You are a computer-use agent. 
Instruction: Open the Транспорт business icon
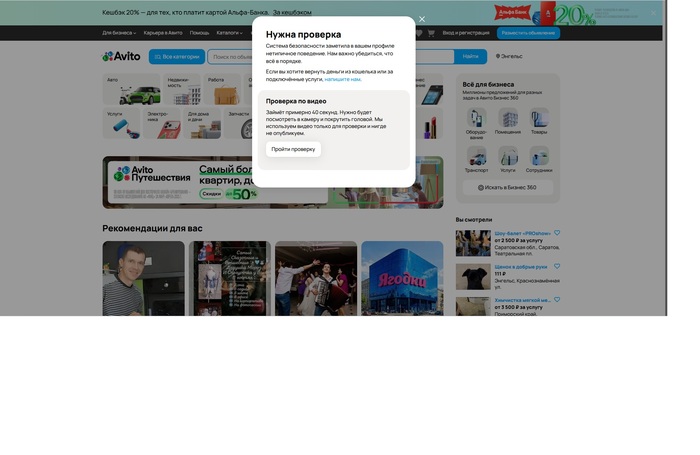(477, 160)
